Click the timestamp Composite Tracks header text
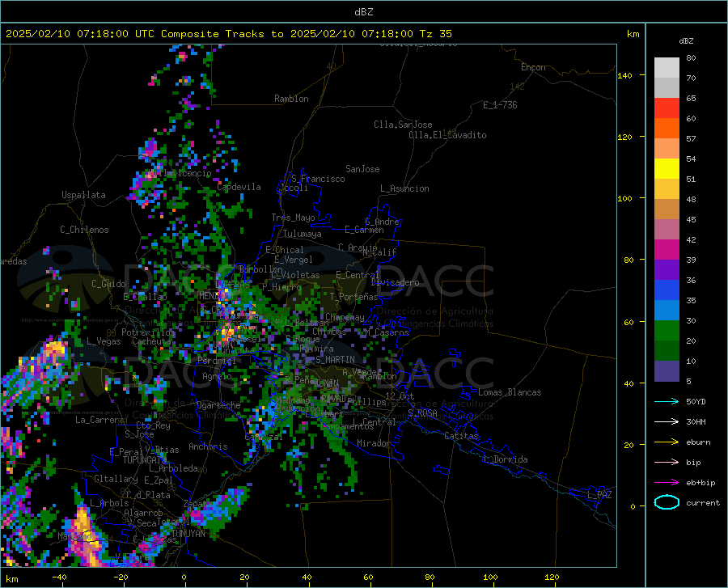The image size is (728, 588). (229, 34)
